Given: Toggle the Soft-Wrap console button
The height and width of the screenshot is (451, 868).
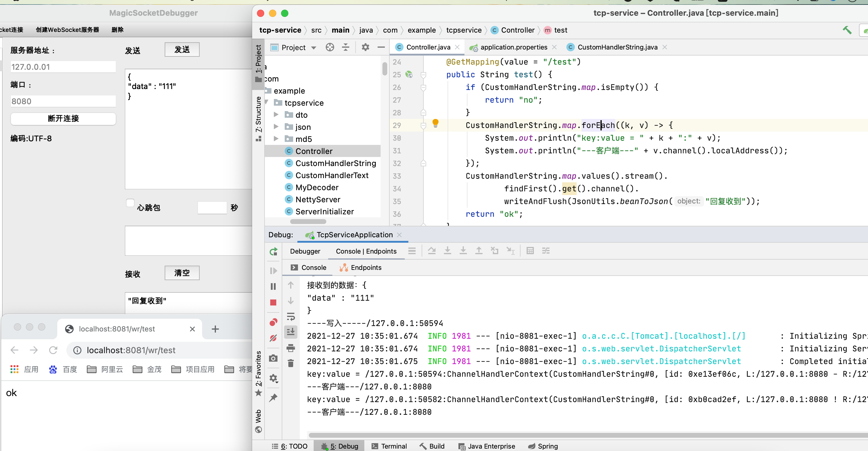Looking at the screenshot, I should pyautogui.click(x=290, y=316).
